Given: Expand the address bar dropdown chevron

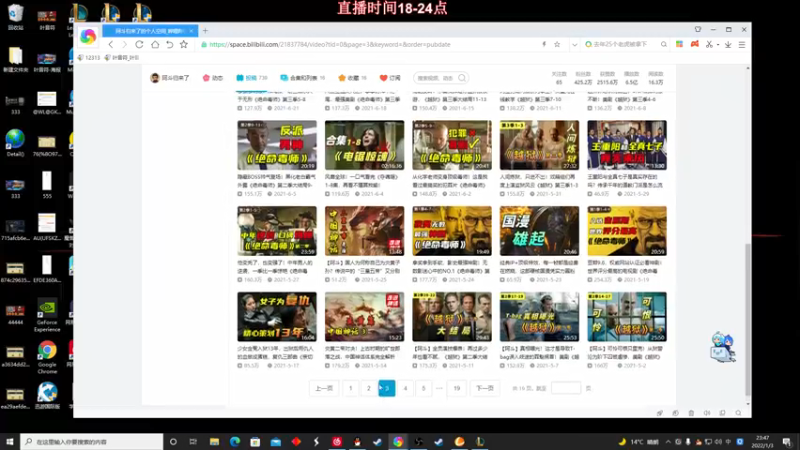Looking at the screenshot, I should point(574,45).
